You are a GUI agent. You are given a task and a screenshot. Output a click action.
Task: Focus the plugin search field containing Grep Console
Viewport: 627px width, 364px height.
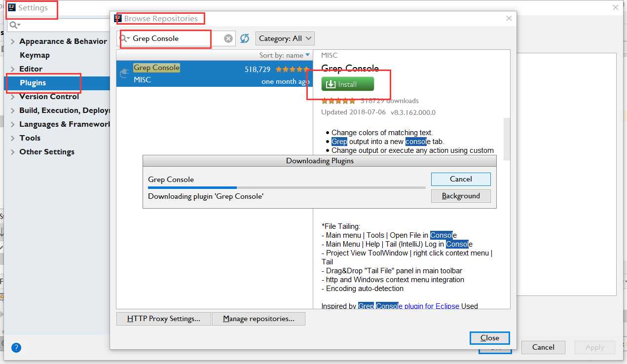click(177, 38)
